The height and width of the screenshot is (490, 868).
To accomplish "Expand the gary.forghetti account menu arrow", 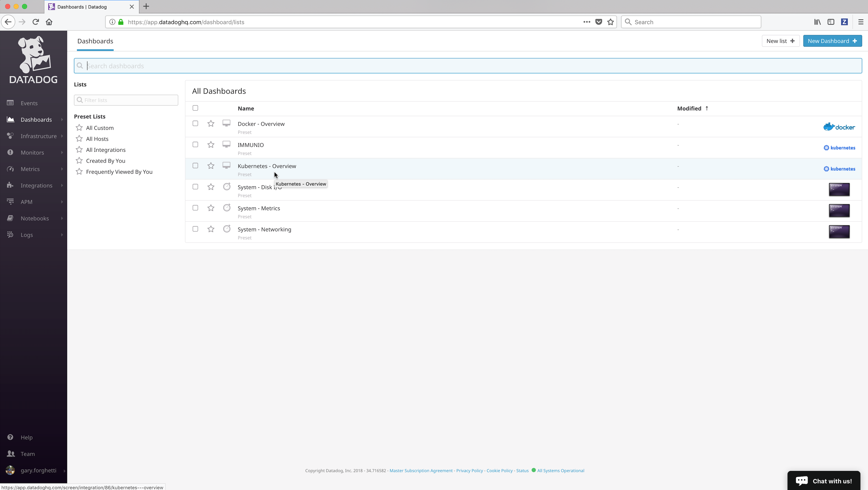I will tap(64, 471).
